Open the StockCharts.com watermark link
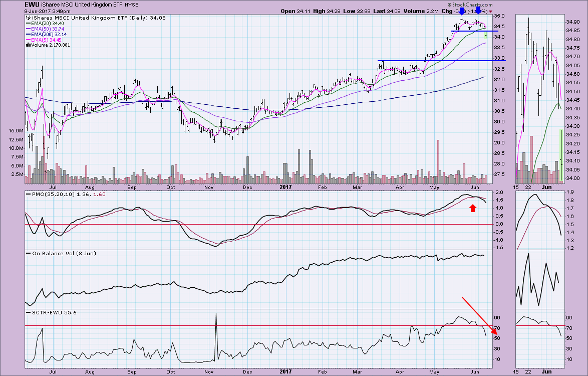Image resolution: width=588 pixels, height=376 pixels. pos(473,4)
